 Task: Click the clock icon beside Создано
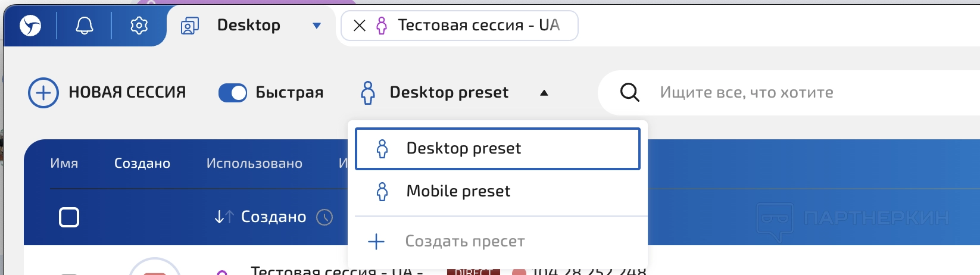coord(324,217)
